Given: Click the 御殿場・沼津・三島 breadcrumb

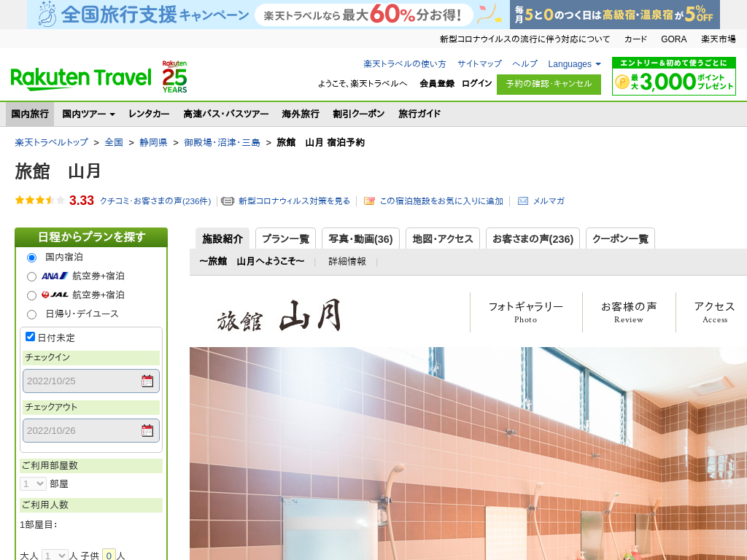Looking at the screenshot, I should (x=222, y=142).
